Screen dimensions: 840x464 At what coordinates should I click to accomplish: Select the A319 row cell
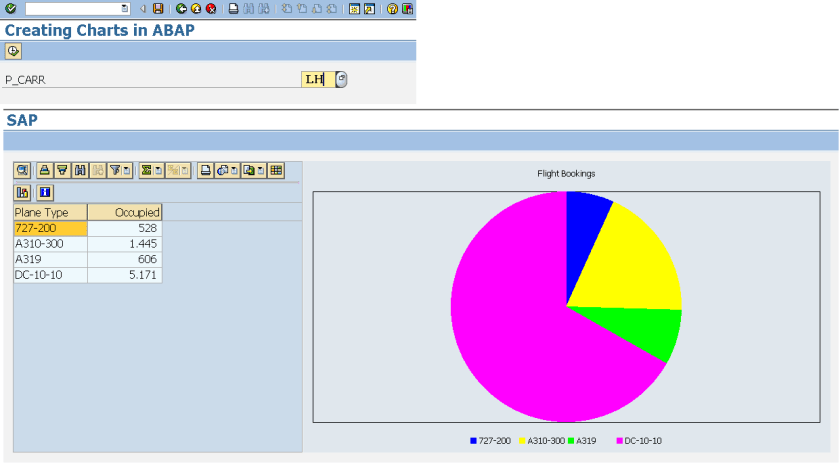point(50,259)
